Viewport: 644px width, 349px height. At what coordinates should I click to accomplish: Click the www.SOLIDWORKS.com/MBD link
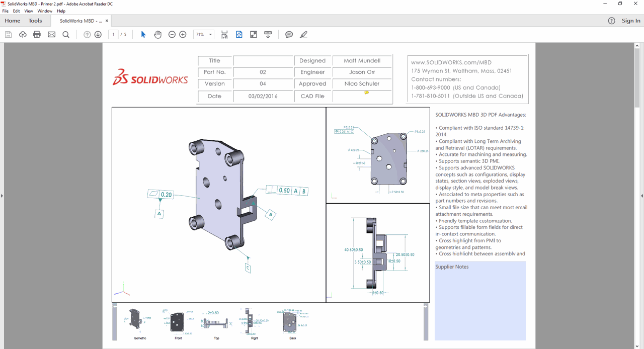coord(451,62)
